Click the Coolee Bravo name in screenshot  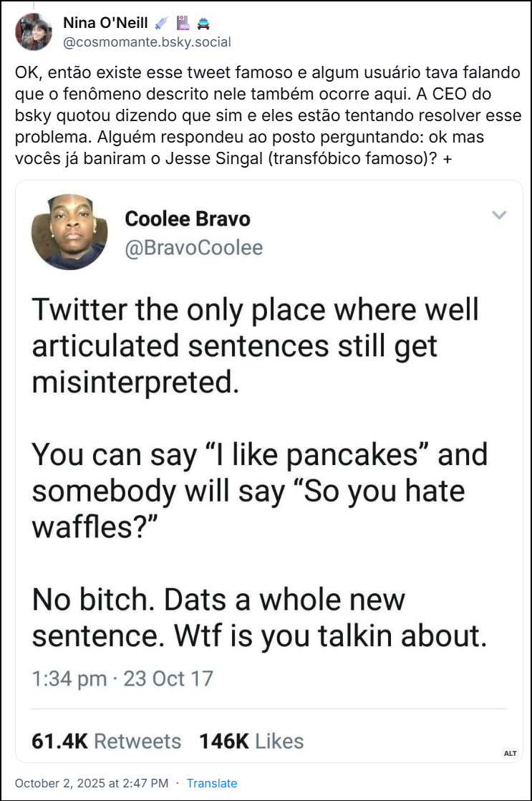coord(188,218)
